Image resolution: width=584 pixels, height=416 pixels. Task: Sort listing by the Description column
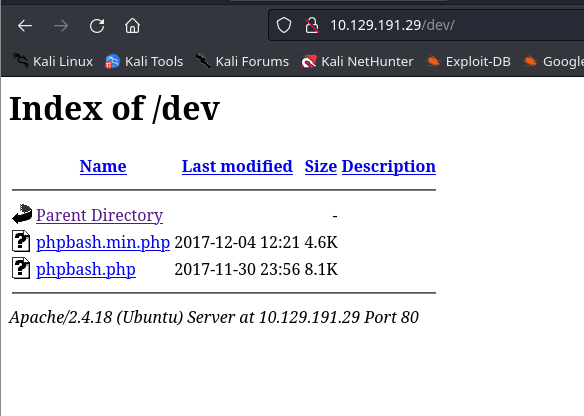(389, 166)
